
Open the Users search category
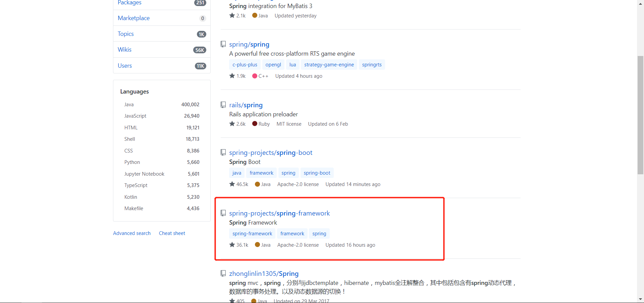pos(162,66)
